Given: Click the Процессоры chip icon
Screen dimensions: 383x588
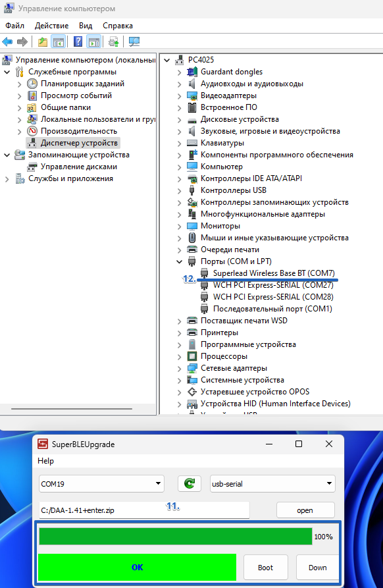Looking at the screenshot, I should (192, 356).
